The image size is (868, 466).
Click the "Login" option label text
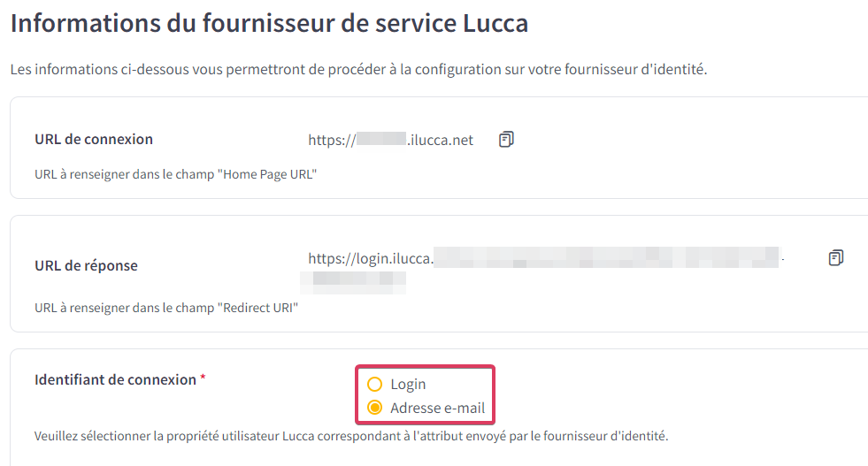coord(408,384)
